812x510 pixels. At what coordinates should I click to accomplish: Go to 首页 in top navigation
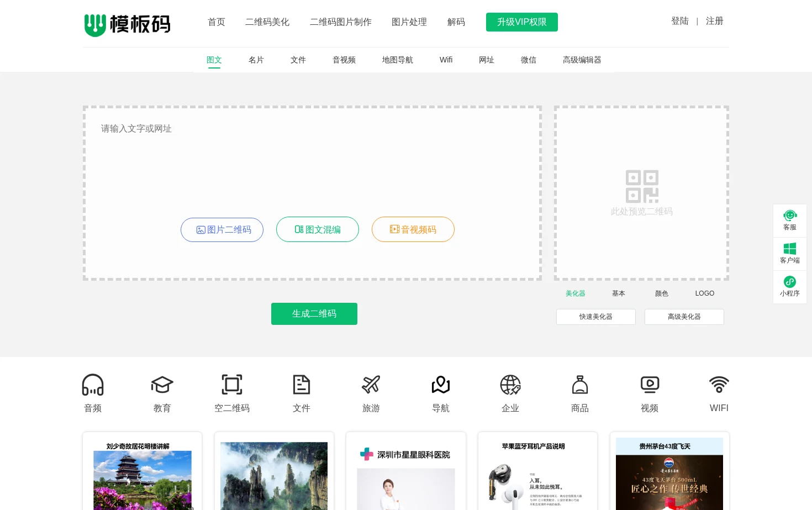217,22
